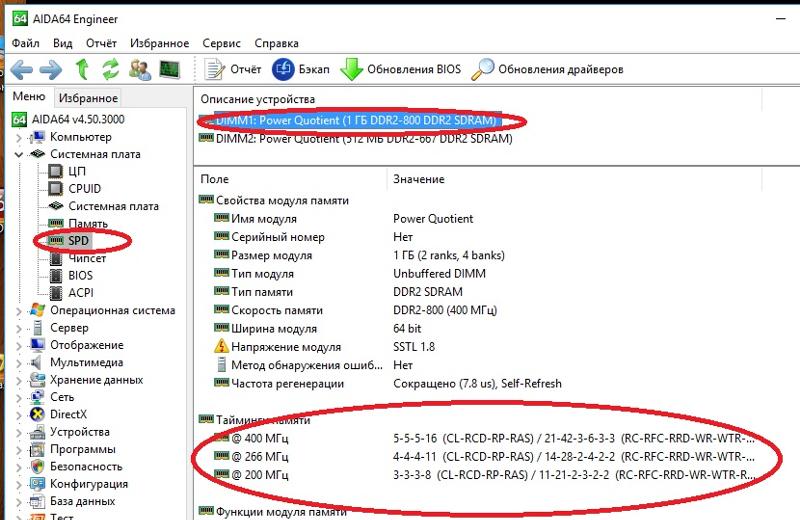800x520 pixels.
Task: Expand the Хранение данных tree node
Action: [18, 380]
